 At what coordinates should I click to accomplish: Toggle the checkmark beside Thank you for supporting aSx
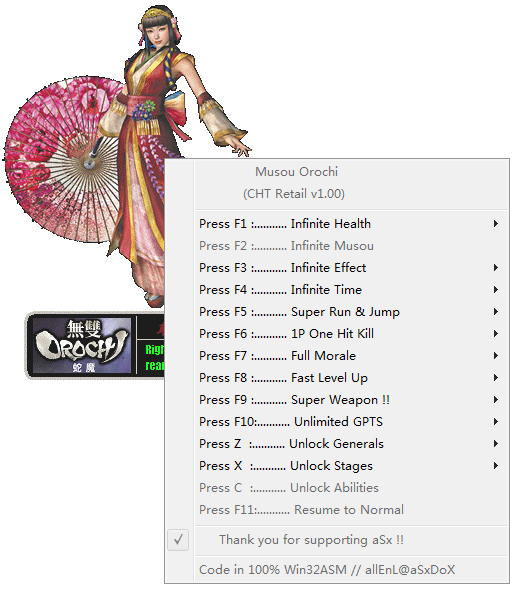point(178,540)
